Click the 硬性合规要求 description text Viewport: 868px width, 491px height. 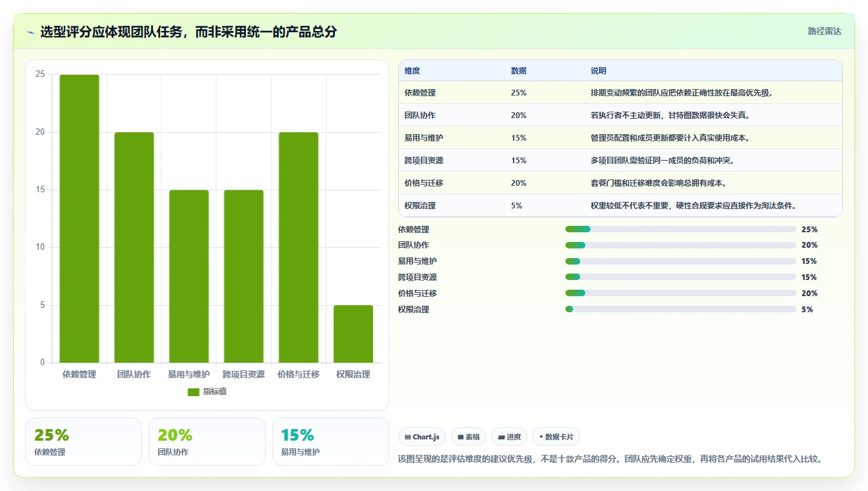693,206
